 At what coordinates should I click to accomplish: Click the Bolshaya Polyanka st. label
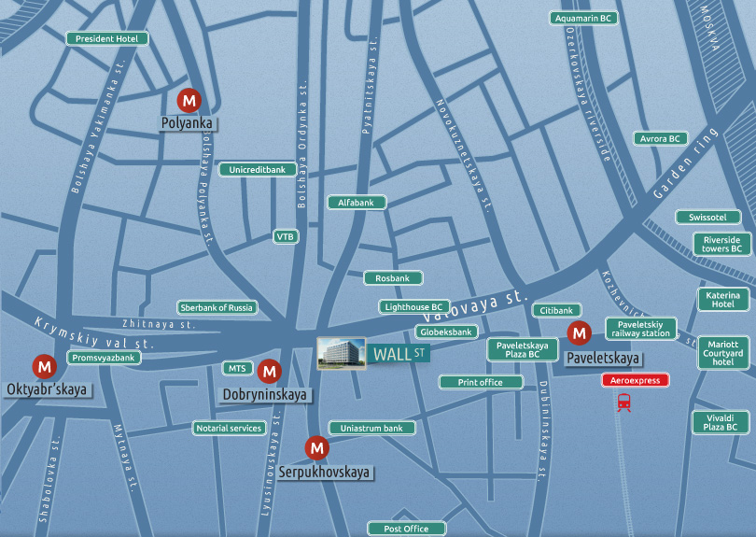(205, 190)
